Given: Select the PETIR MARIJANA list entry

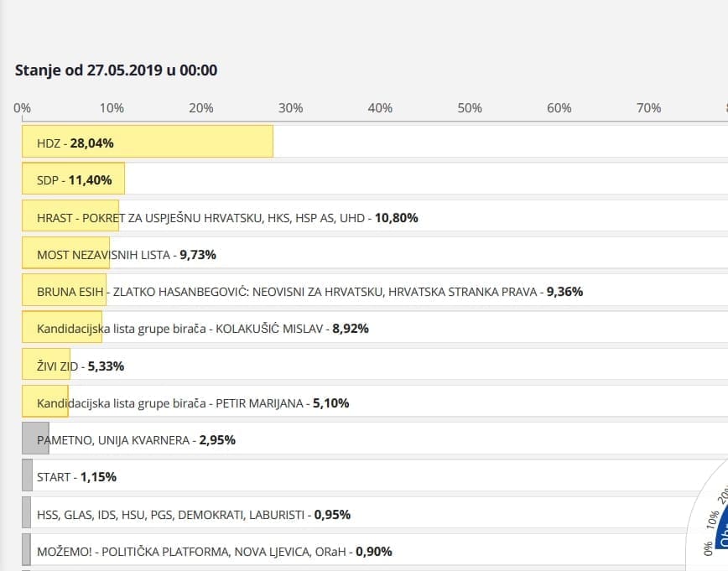Looking at the screenshot, I should click(193, 403).
